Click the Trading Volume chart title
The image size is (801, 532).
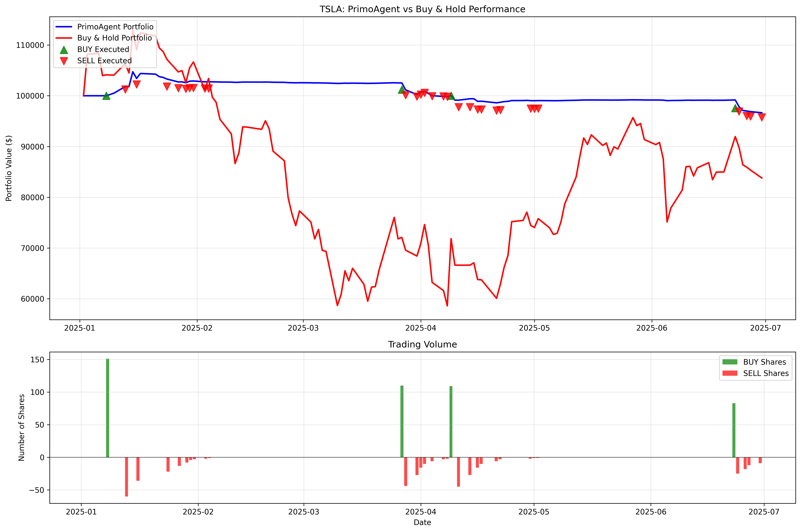[422, 345]
